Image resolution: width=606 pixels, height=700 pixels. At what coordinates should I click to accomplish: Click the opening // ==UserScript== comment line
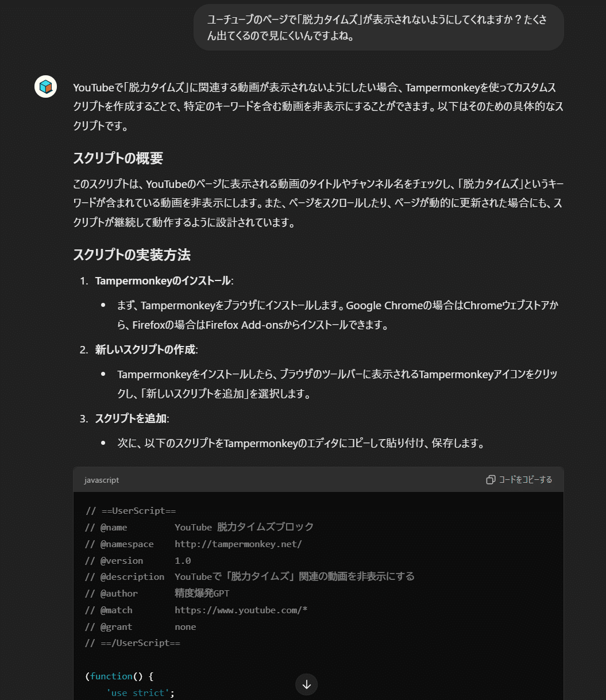130,511
